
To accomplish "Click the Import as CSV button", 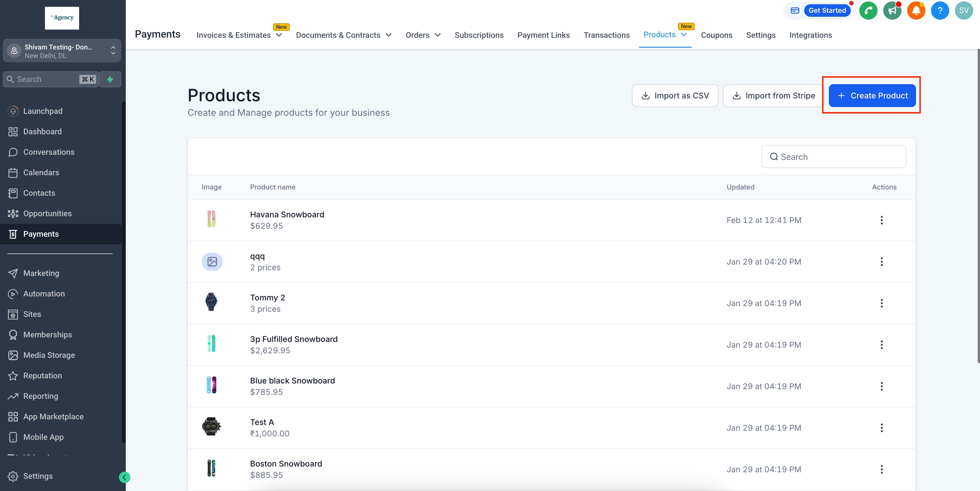I will [x=675, y=96].
